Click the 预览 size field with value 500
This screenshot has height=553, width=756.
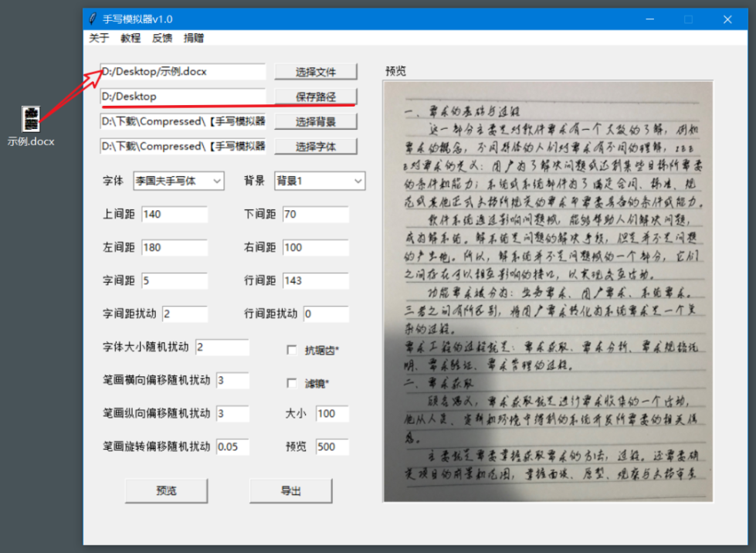click(x=332, y=446)
